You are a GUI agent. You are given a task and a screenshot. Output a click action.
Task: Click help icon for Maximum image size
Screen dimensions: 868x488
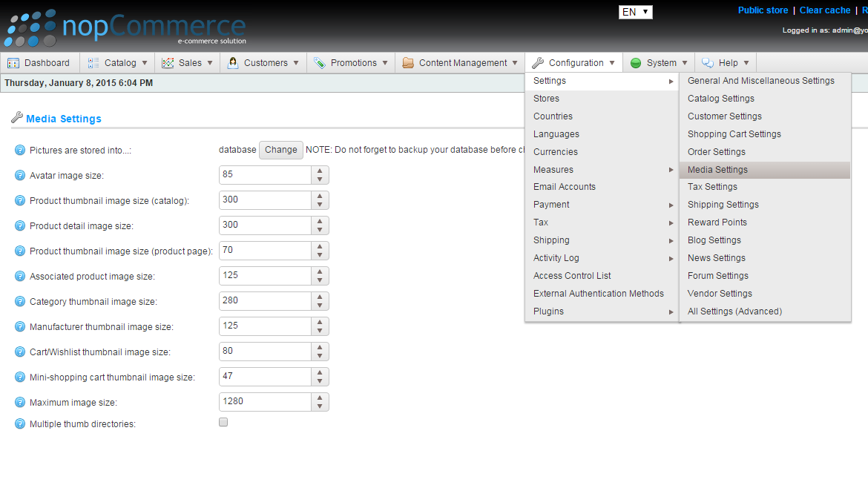point(20,402)
